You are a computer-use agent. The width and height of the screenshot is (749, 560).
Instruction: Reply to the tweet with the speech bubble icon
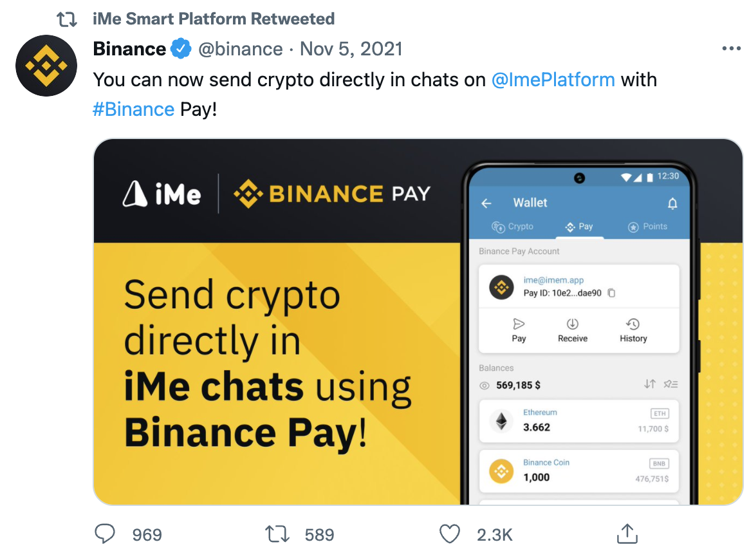point(105,534)
